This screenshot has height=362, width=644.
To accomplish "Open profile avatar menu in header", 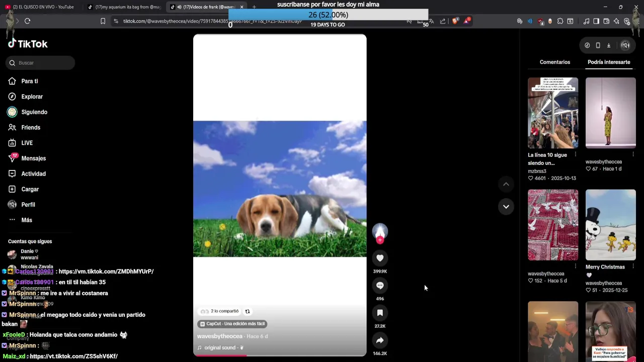I will click(x=625, y=45).
